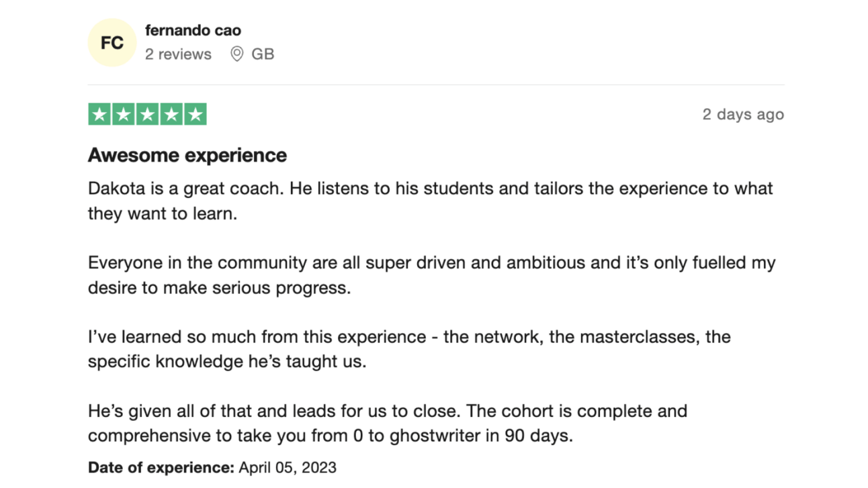This screenshot has height=488, width=868.
Task: Click the divider line under the reviewer header
Action: point(435,85)
